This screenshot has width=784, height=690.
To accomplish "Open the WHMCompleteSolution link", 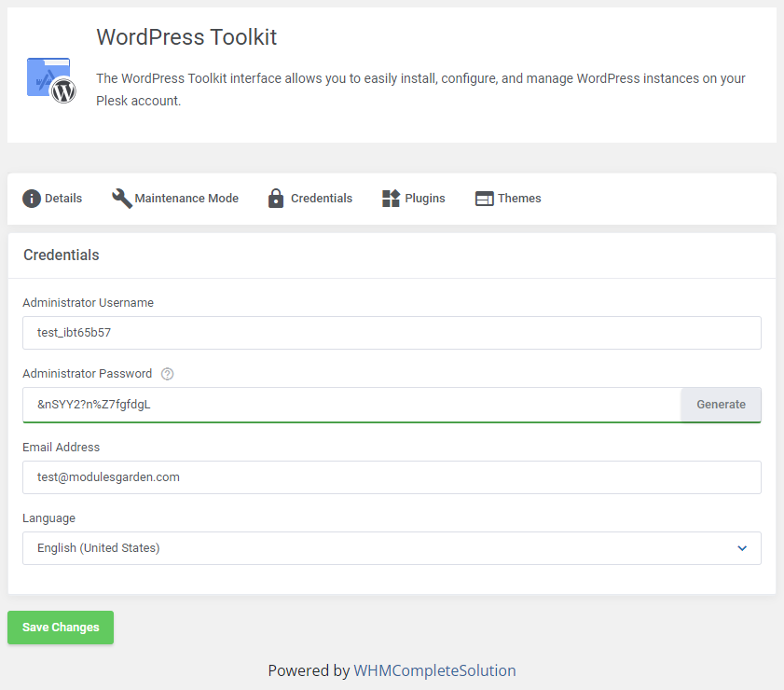I will (x=434, y=670).
